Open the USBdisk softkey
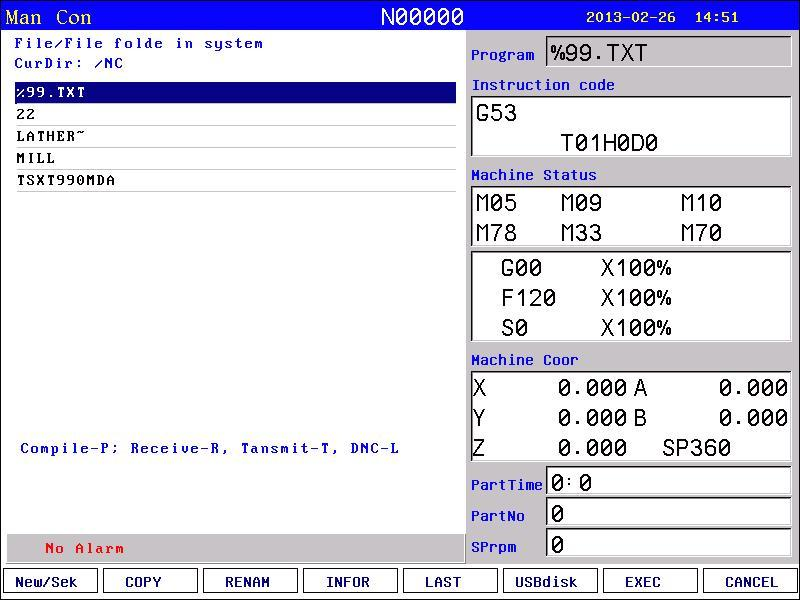The image size is (800, 600). point(550,582)
